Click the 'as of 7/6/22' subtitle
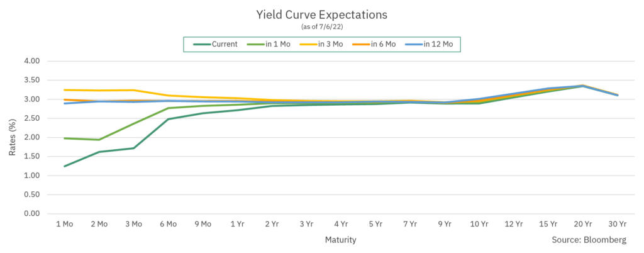The height and width of the screenshot is (253, 644). click(x=322, y=26)
